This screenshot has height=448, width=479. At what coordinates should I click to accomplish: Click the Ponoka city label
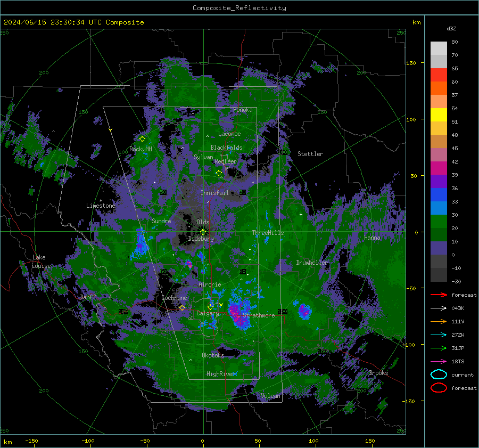tap(243, 110)
